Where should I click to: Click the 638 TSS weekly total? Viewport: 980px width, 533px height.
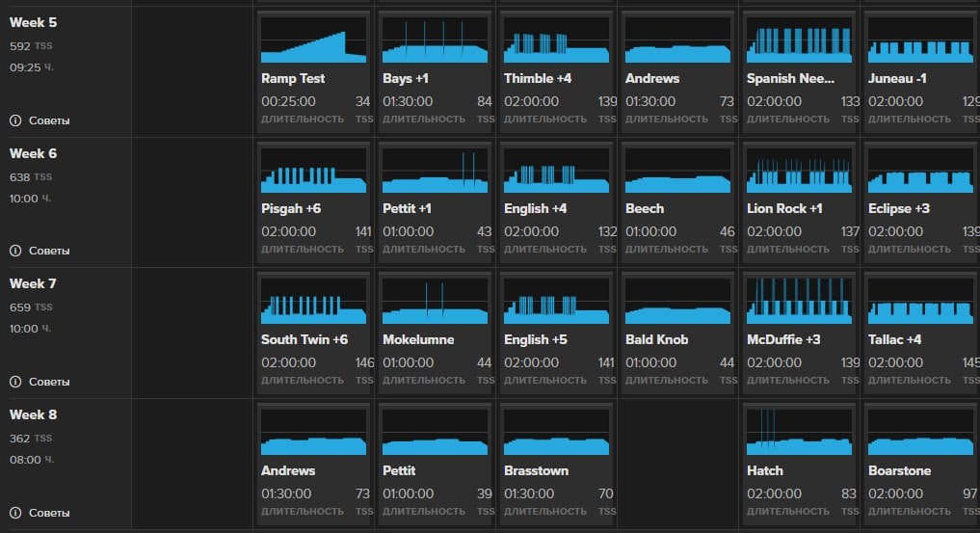coord(31,177)
